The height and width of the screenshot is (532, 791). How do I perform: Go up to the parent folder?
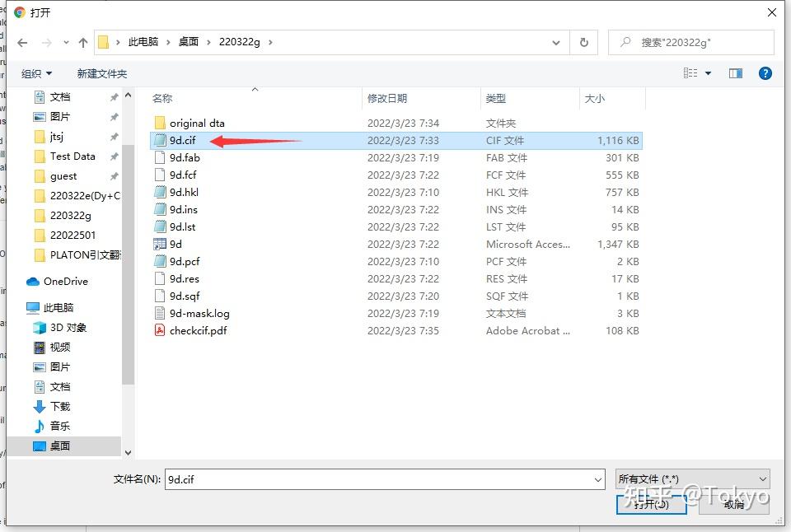(83, 43)
